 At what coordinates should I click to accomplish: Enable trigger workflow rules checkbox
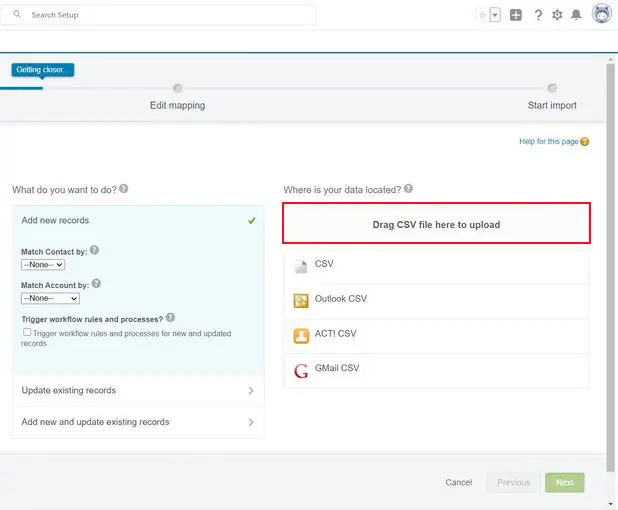[27, 332]
